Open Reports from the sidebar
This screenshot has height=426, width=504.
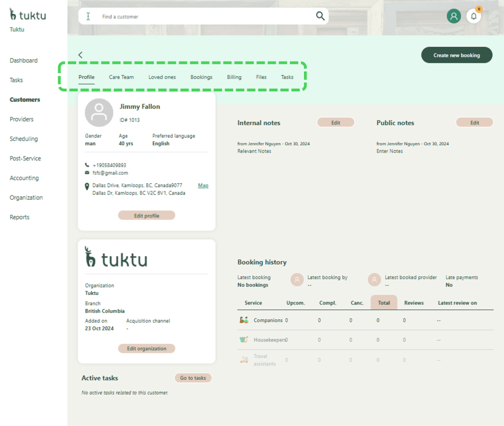coord(19,217)
